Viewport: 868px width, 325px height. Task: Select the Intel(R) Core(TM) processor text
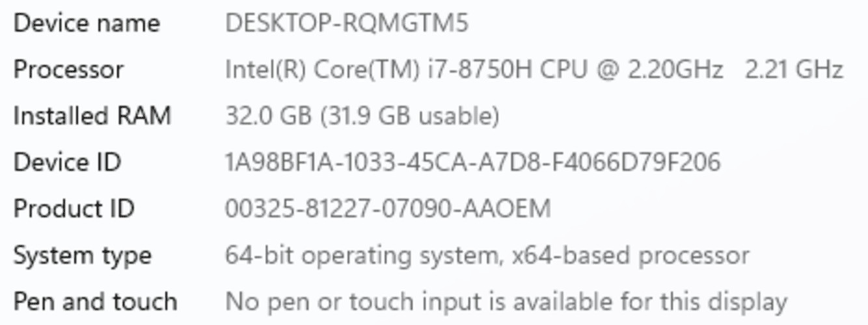(x=323, y=70)
